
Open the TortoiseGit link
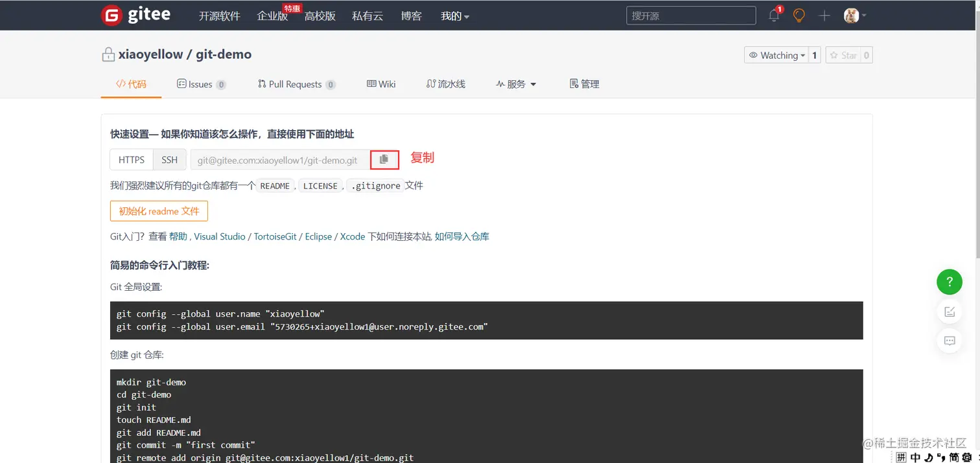pos(275,236)
